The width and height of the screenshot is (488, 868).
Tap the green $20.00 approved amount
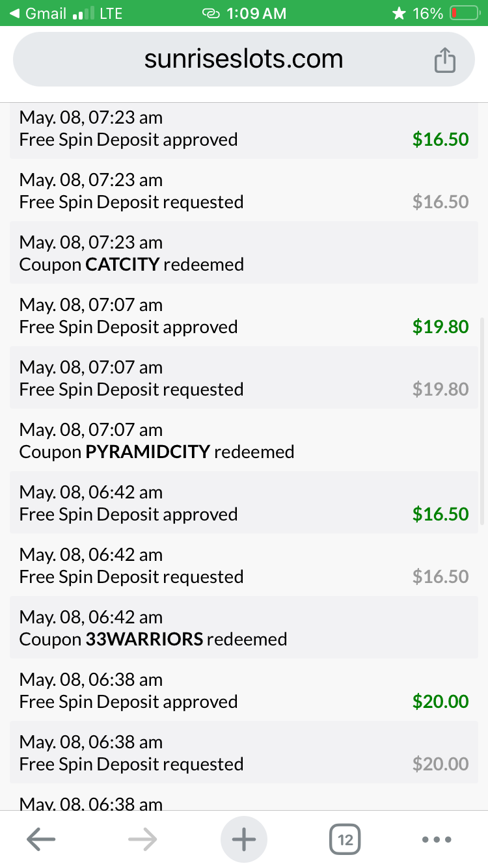441,701
